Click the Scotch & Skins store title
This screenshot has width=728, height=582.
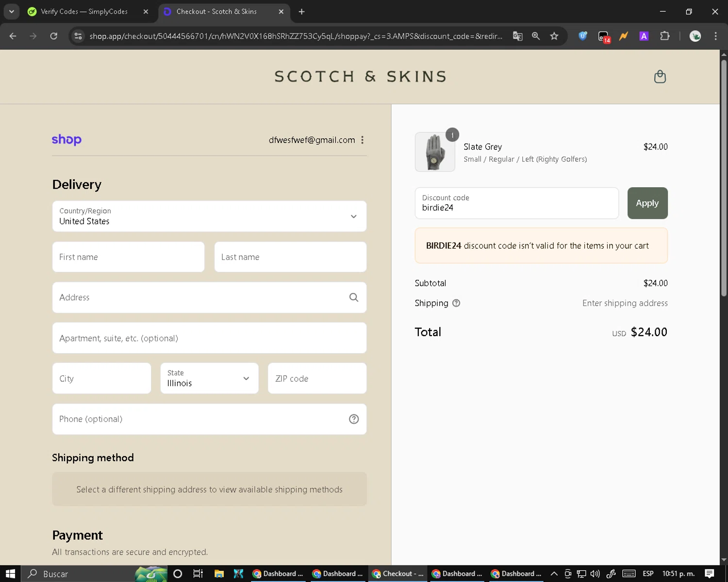[361, 77]
